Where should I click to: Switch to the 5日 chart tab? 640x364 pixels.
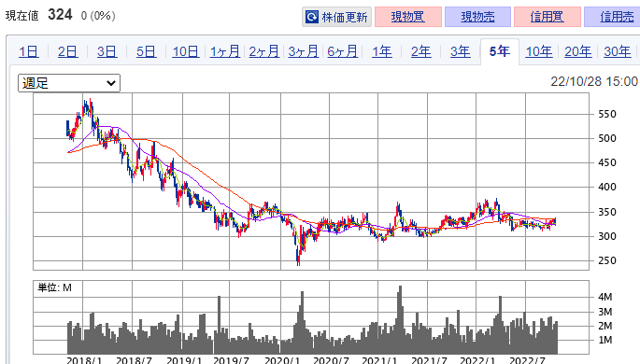coord(146,51)
